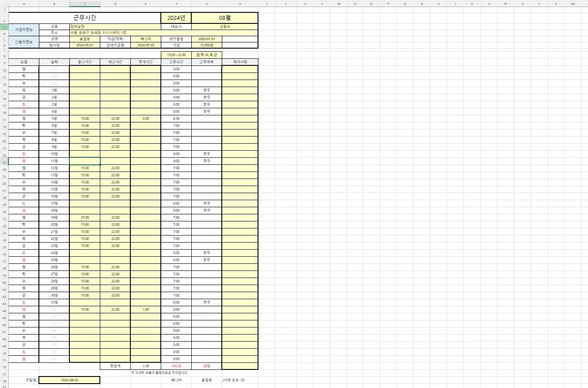Click the 총합계 total label cell
Viewport: 588px width, 388px height.
(115, 366)
